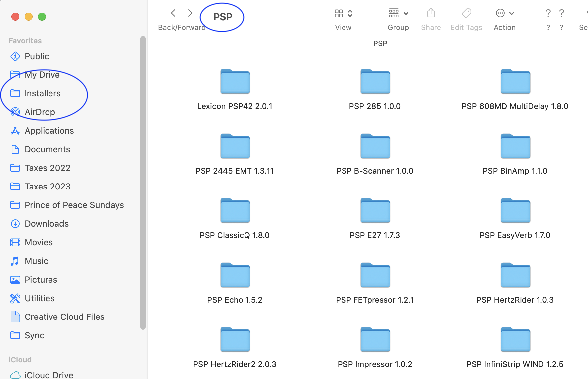The image size is (588, 379).
Task: Open Utilities in sidebar
Action: point(40,298)
